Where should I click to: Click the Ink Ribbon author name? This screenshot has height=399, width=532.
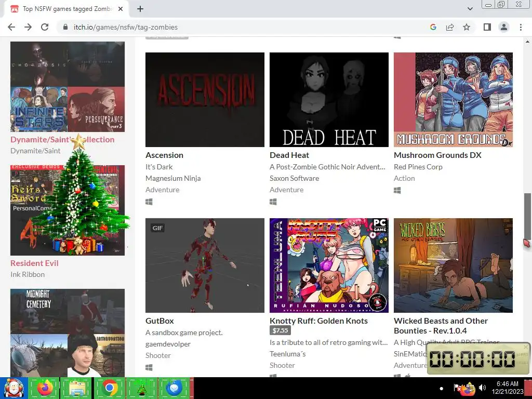pos(28,274)
